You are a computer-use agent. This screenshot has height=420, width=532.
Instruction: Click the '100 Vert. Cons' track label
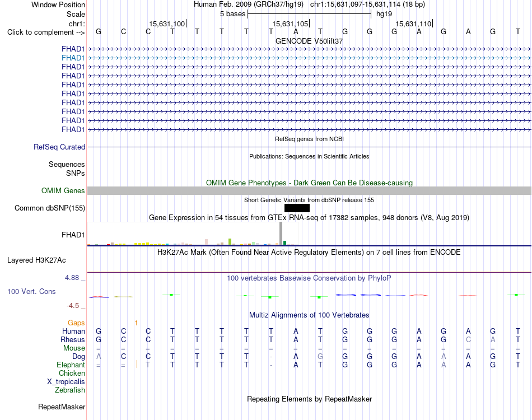(x=31, y=291)
